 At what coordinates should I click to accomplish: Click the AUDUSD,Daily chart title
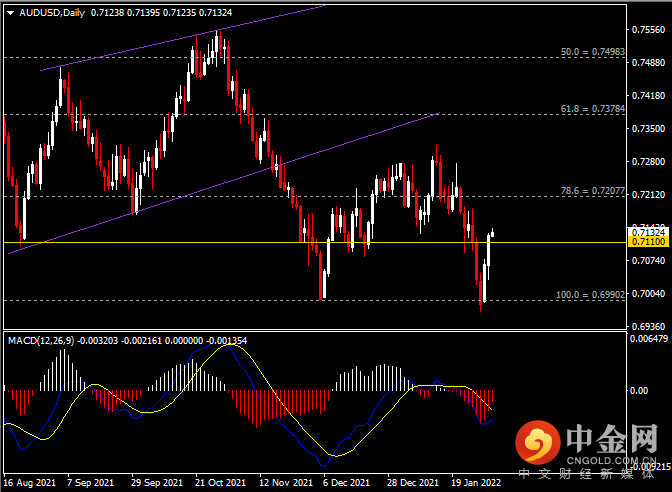(x=46, y=13)
